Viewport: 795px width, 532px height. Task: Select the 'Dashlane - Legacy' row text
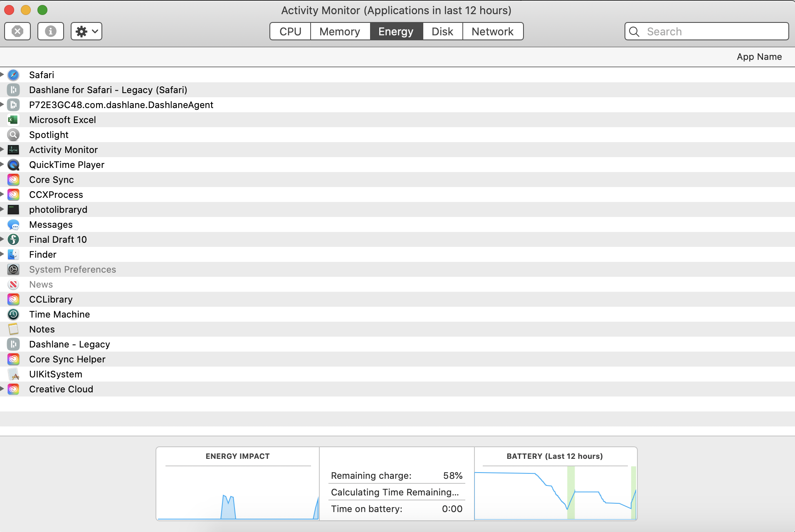(x=69, y=345)
